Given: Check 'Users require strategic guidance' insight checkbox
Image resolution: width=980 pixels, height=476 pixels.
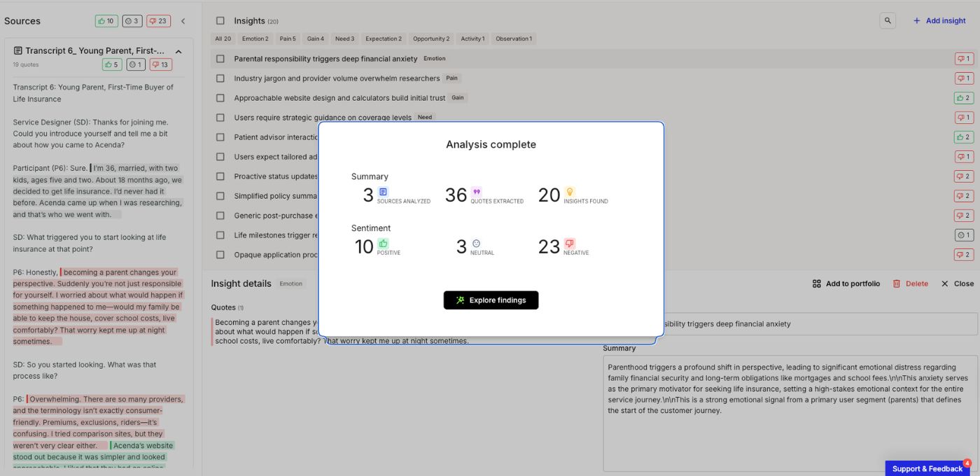Looking at the screenshot, I should pyautogui.click(x=220, y=118).
